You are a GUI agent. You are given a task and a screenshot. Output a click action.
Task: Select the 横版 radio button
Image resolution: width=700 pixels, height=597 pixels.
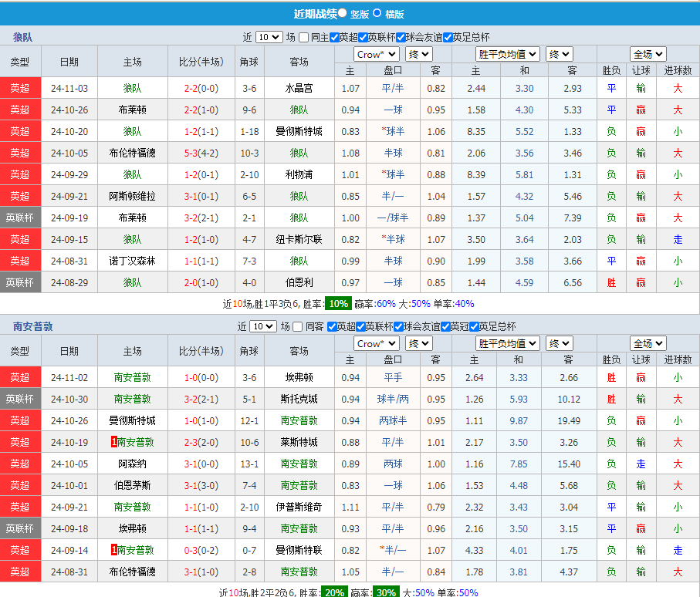[377, 14]
